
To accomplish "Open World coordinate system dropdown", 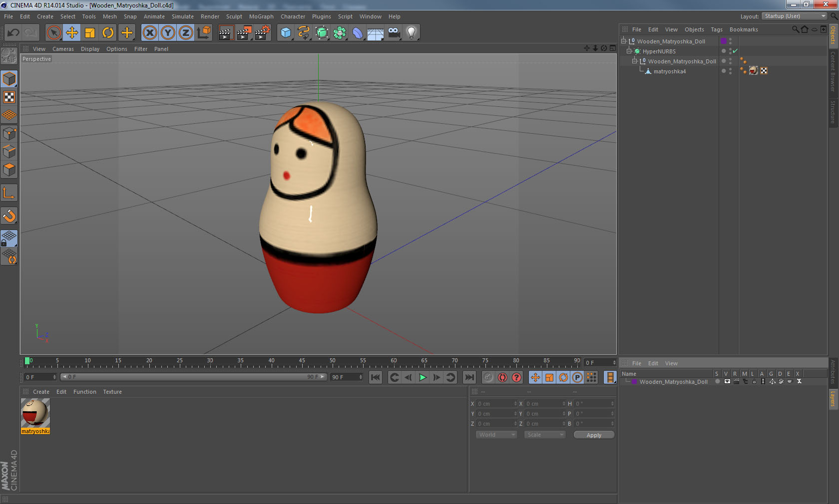I will 496,435.
